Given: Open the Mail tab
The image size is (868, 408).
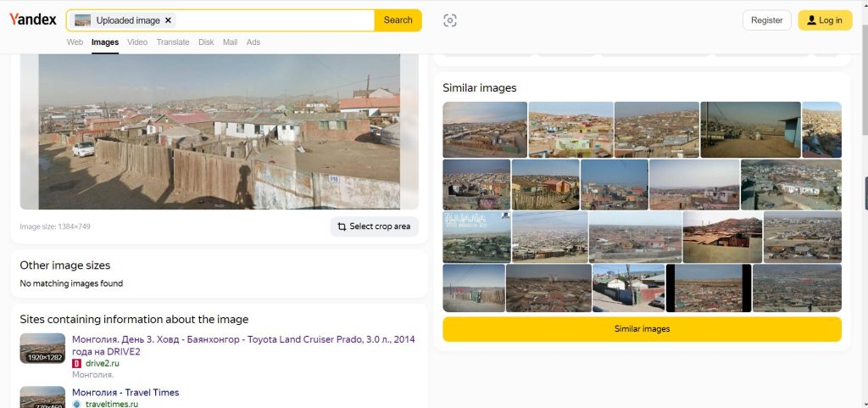Looking at the screenshot, I should coord(230,42).
